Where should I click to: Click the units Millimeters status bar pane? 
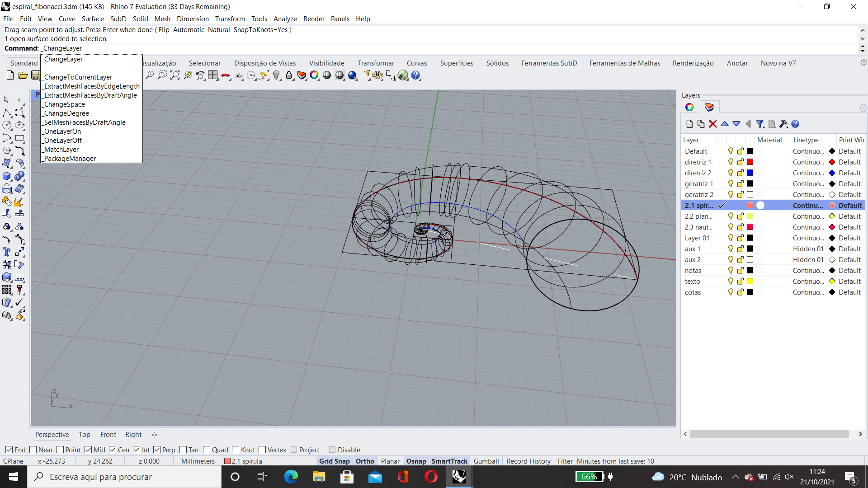coord(198,461)
